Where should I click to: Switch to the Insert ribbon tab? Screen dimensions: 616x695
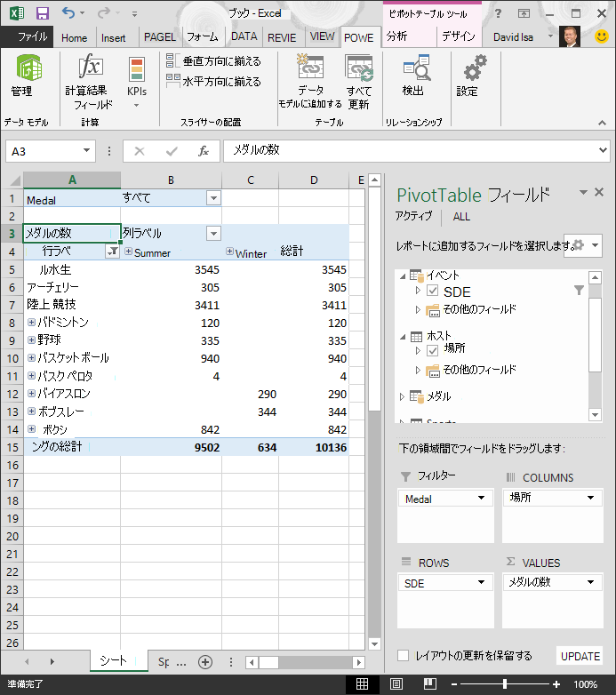pyautogui.click(x=114, y=38)
